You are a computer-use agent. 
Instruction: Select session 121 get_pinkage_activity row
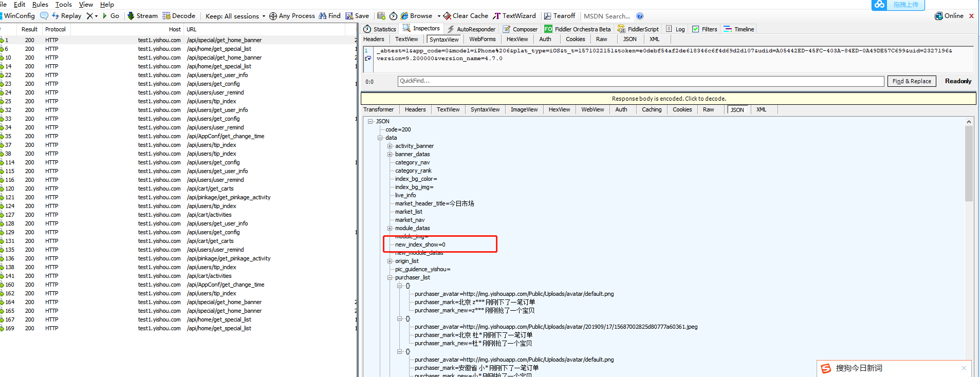(178, 197)
